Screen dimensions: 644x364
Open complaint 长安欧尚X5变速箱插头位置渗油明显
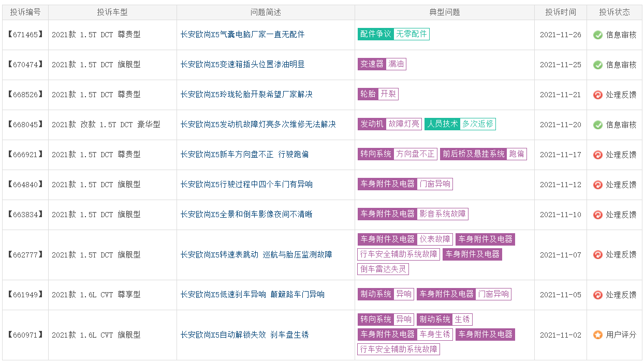[242, 65]
